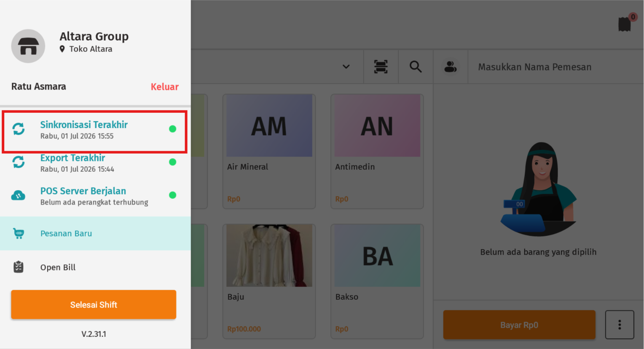644x349 pixels.
Task: Open product search magnifier icon
Action: 416,67
